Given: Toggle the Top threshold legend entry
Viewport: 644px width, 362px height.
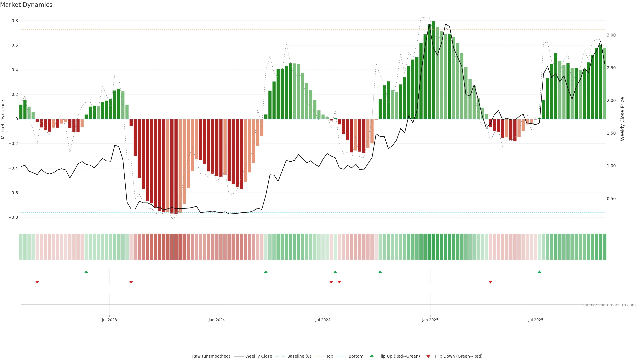Looking at the screenshot, I should coord(330,356).
